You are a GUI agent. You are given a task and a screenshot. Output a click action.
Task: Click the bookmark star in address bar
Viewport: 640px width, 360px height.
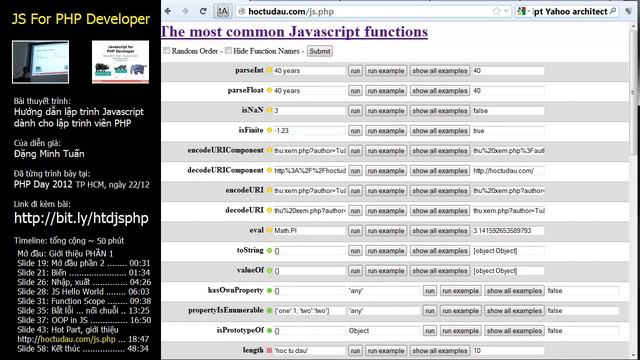(x=496, y=11)
